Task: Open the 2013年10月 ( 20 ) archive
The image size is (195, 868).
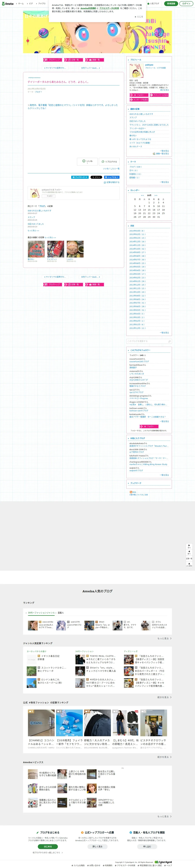Action: point(137,292)
